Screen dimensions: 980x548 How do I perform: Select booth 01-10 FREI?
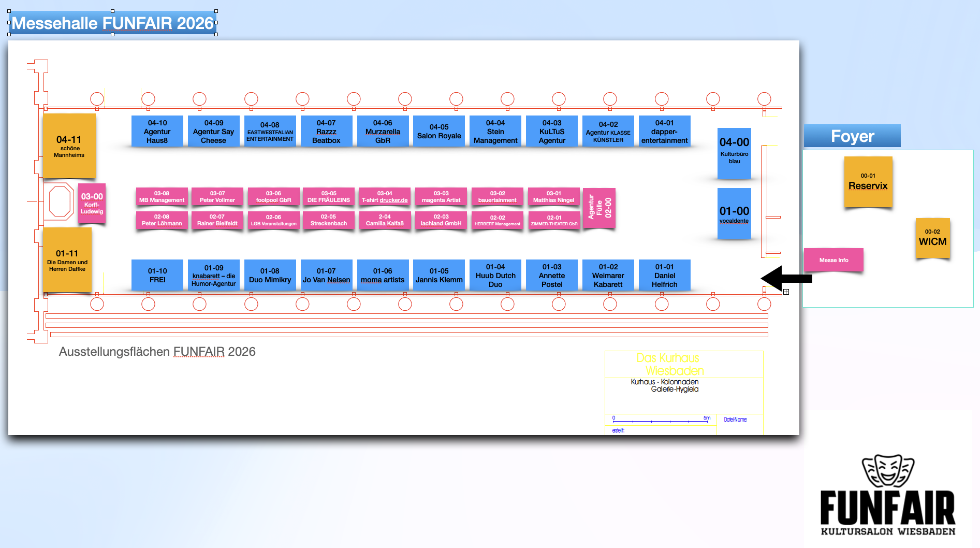(x=157, y=275)
